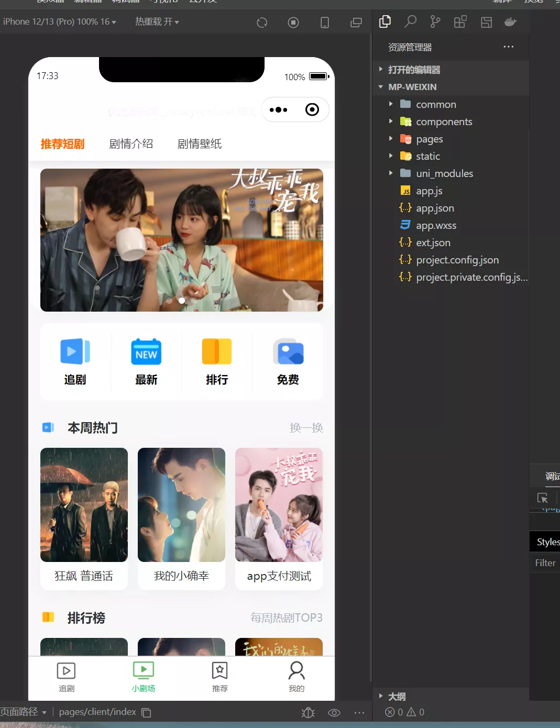Open the Extensions panel icon

click(460, 22)
